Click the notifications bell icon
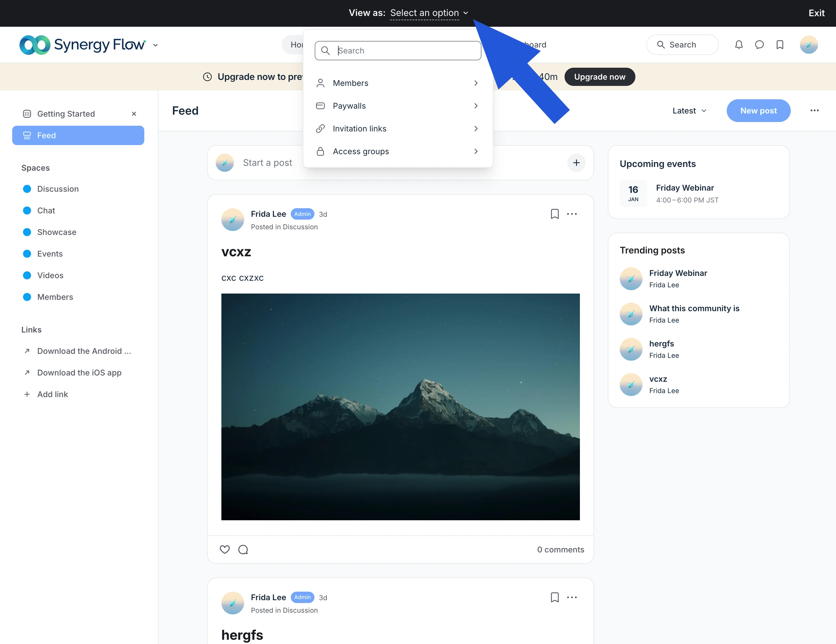836x644 pixels. 739,45
